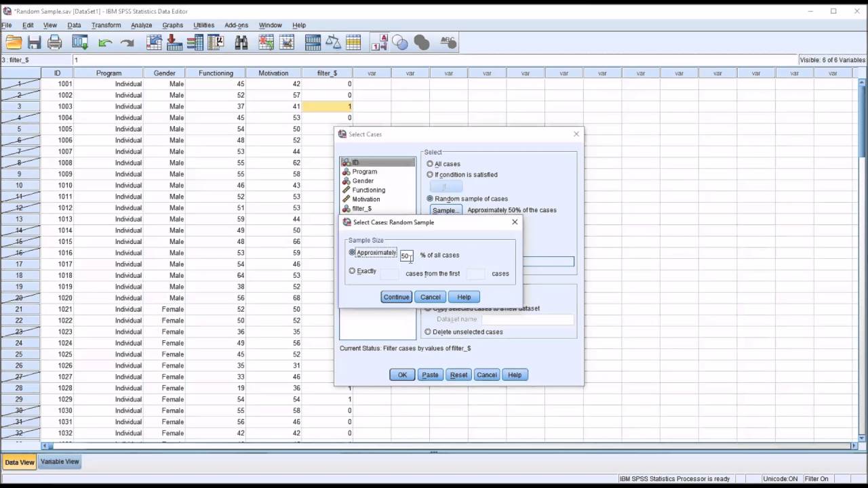This screenshot has width=868, height=488.
Task: Click the Go to variable icon
Action: 174,43
